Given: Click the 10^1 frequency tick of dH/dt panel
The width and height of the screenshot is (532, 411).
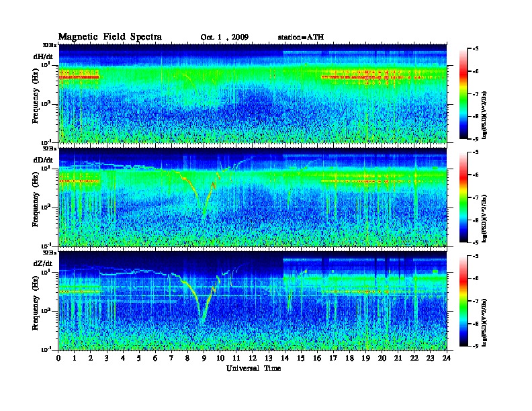Looking at the screenshot, I should [46, 64].
